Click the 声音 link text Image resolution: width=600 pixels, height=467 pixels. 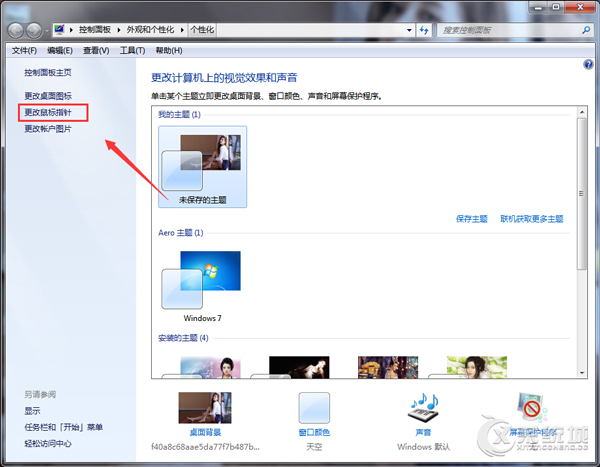tap(423, 433)
